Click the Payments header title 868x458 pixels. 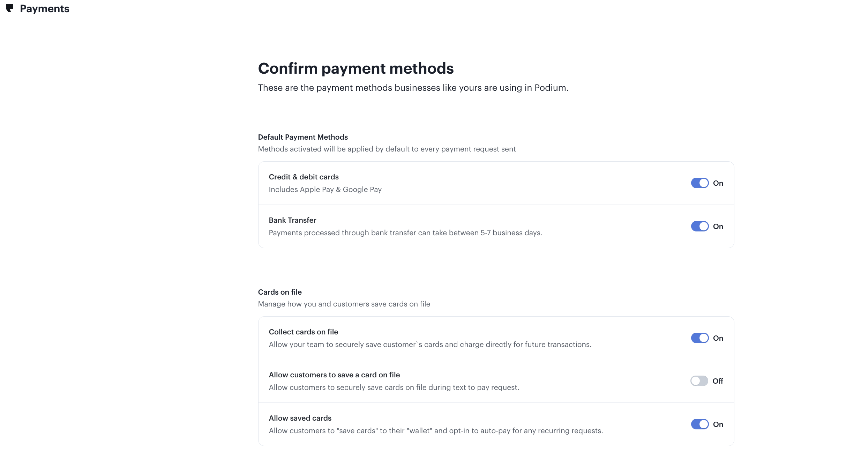point(45,9)
